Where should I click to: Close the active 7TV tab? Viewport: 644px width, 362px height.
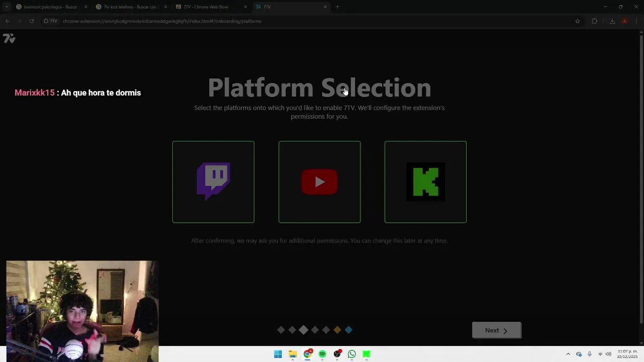pyautogui.click(x=325, y=7)
